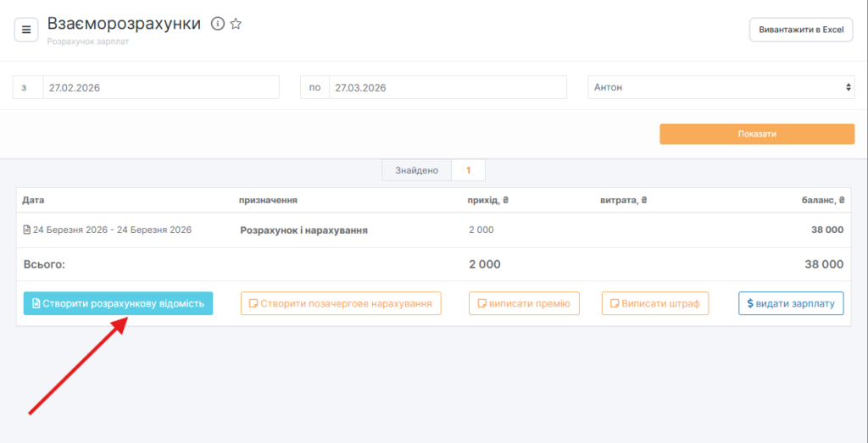Open Розрахунок і нарахування entry
This screenshot has width=868, height=443.
click(x=303, y=230)
